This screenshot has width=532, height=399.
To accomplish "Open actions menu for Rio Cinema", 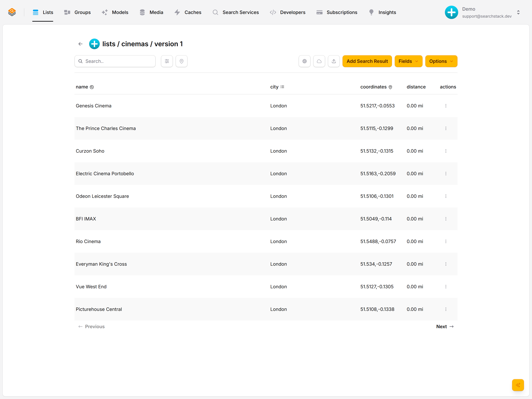I will pos(446,241).
